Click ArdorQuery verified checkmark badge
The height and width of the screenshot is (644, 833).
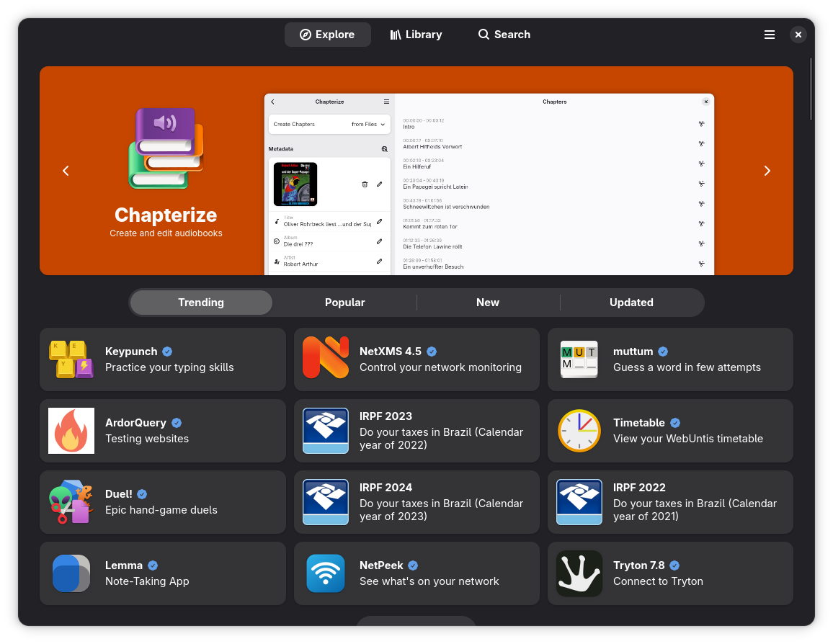[177, 423]
